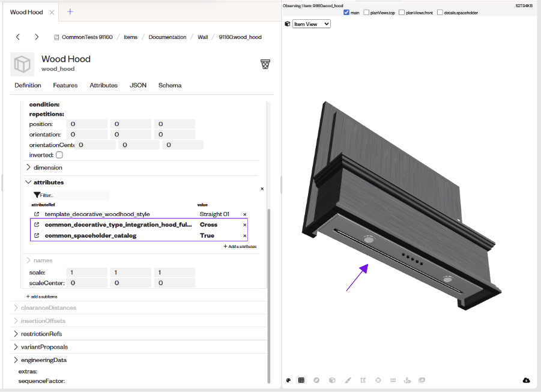Screen dimensions: 541x392
Task: Go forward with the right arrow
Action: [x=37, y=37]
